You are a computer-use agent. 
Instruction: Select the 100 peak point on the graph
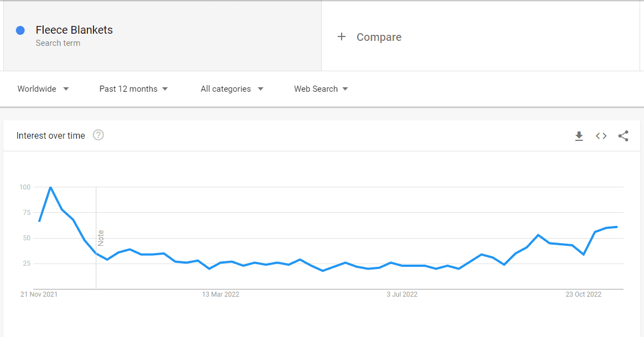point(50,187)
